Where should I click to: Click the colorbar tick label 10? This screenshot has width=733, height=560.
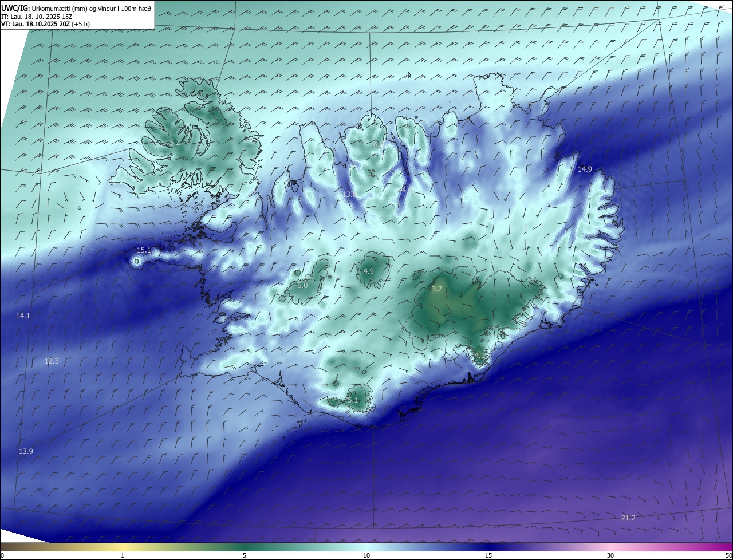366,555
